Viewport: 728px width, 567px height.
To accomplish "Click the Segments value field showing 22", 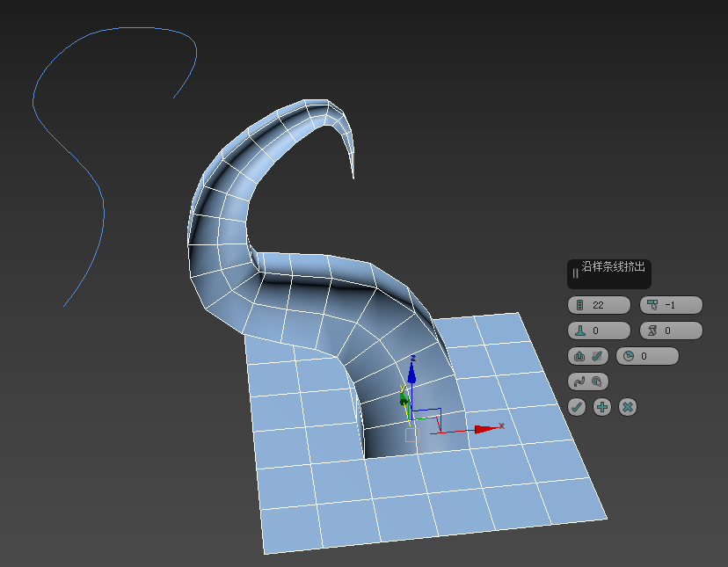I will click(x=607, y=305).
